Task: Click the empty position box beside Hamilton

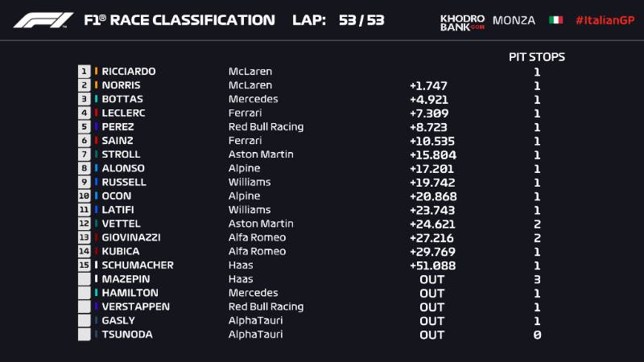Action: [84, 293]
